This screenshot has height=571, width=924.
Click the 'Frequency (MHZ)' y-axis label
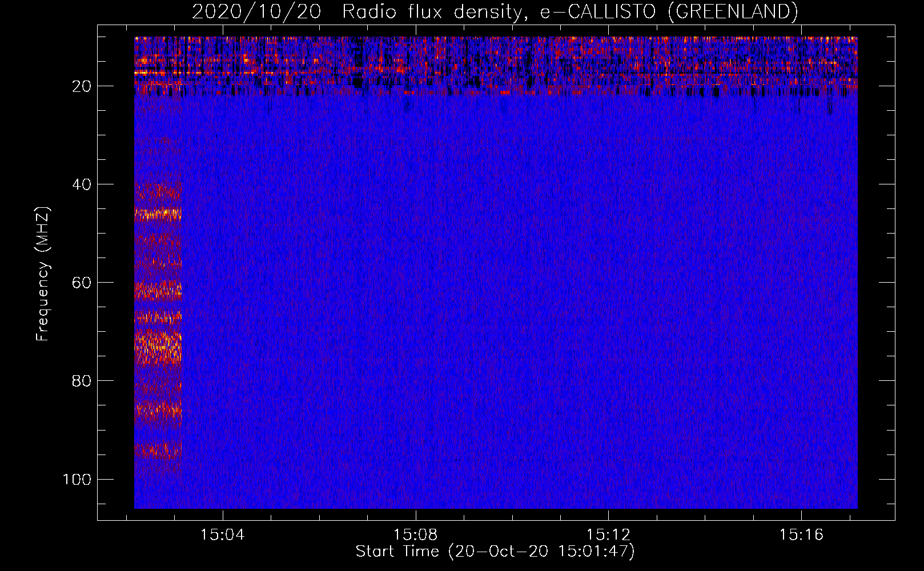pos(43,274)
